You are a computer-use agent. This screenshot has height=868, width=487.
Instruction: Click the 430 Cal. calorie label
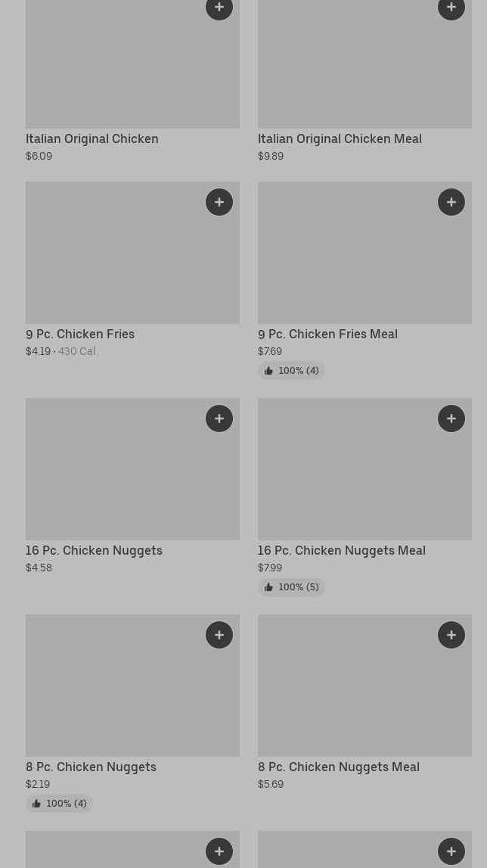(77, 352)
